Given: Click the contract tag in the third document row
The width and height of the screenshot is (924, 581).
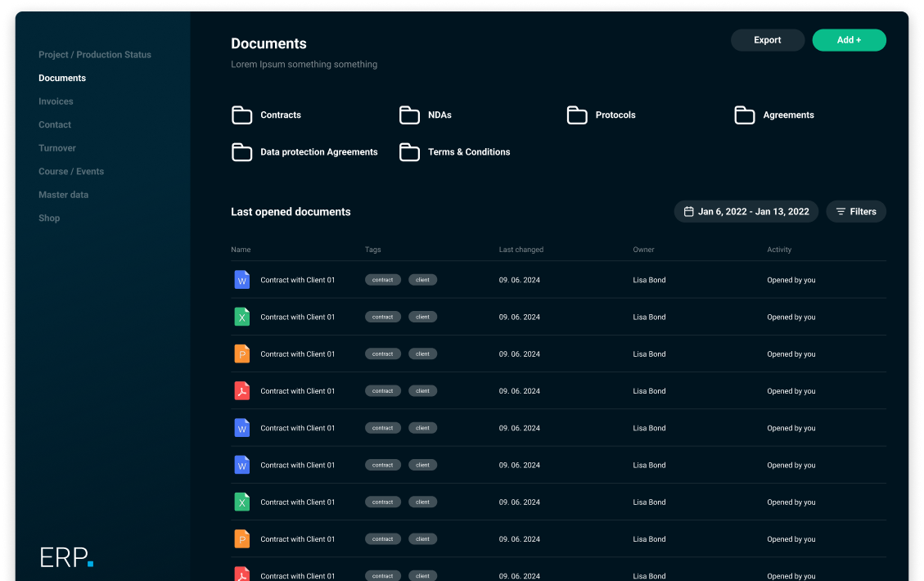Looking at the screenshot, I should pos(382,354).
